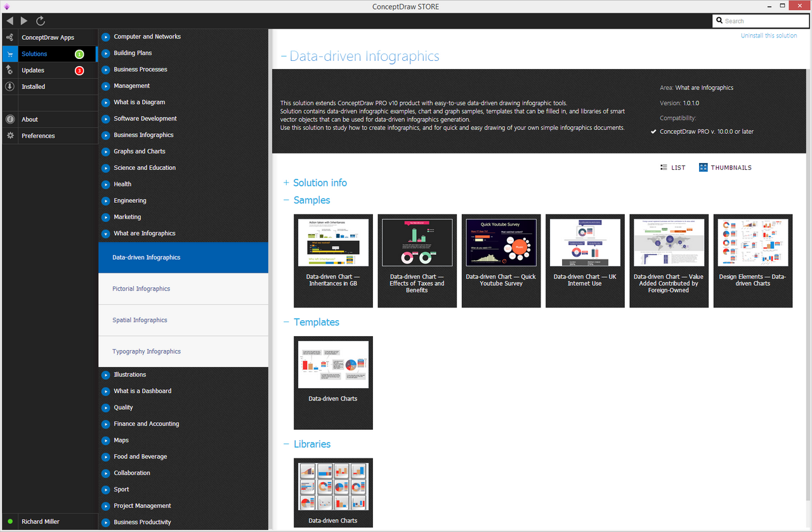Click the Solutions shopping cart icon
812x532 pixels.
point(10,54)
